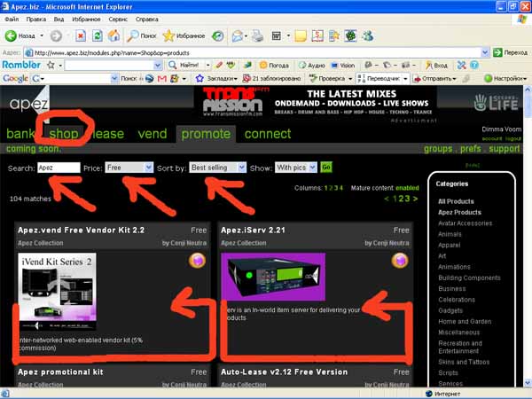Click the Вход login button
532x399 pixels.
click(436, 65)
